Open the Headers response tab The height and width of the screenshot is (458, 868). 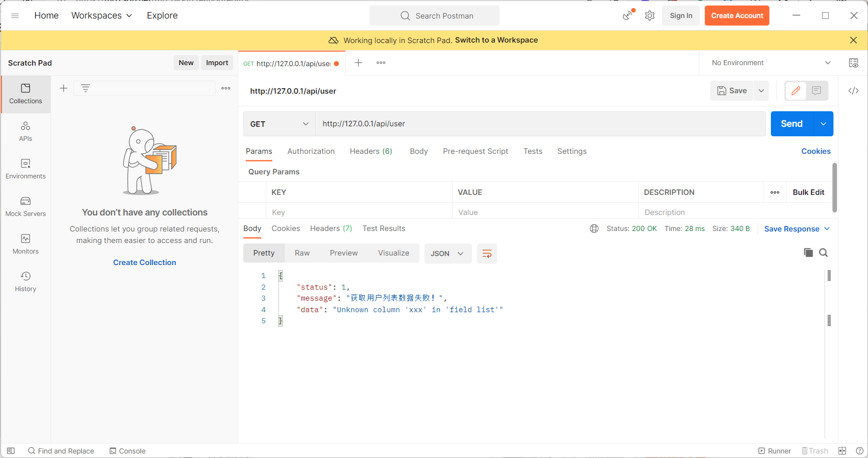click(x=330, y=228)
